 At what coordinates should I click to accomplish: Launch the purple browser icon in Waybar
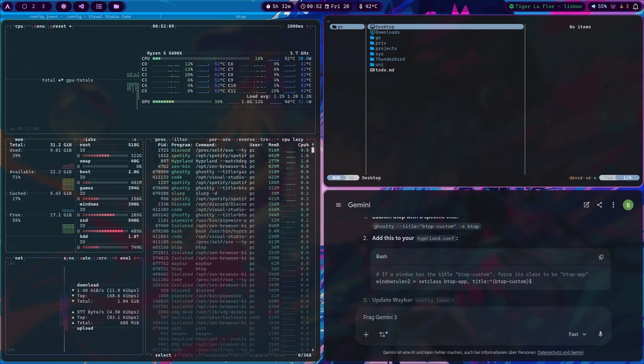(x=63, y=6)
